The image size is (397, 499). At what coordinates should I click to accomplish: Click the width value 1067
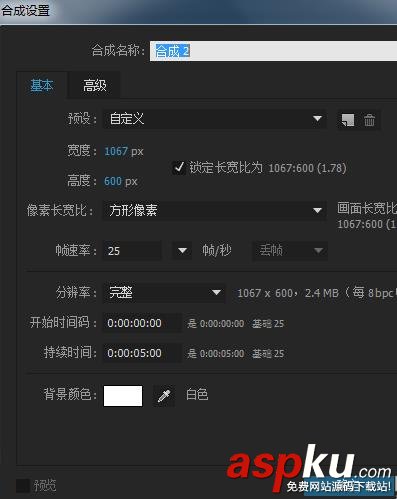click(x=116, y=151)
